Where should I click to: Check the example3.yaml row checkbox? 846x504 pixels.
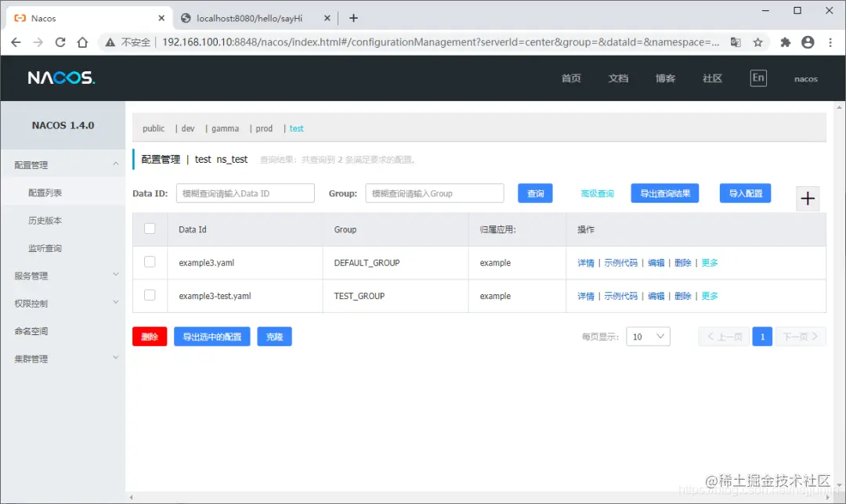(150, 262)
